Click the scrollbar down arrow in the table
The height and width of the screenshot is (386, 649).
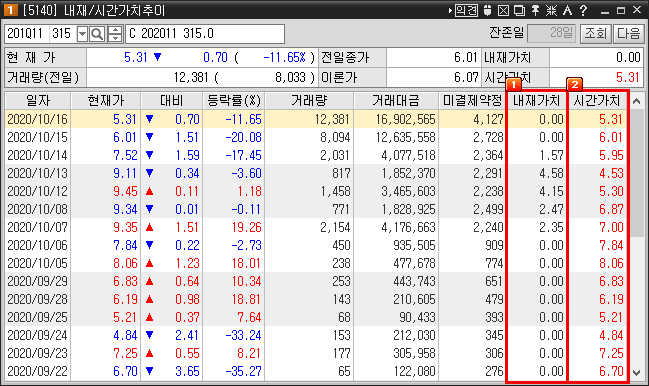coord(637,373)
